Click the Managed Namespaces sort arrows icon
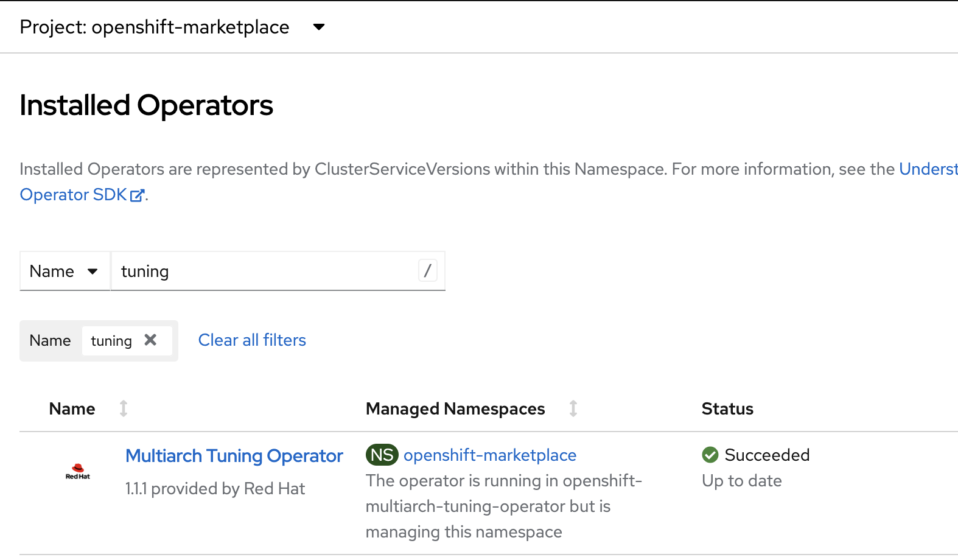The width and height of the screenshot is (958, 560). click(x=573, y=408)
